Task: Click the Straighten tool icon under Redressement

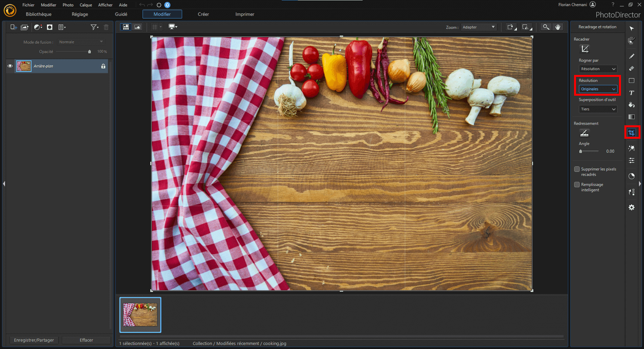Action: point(584,133)
